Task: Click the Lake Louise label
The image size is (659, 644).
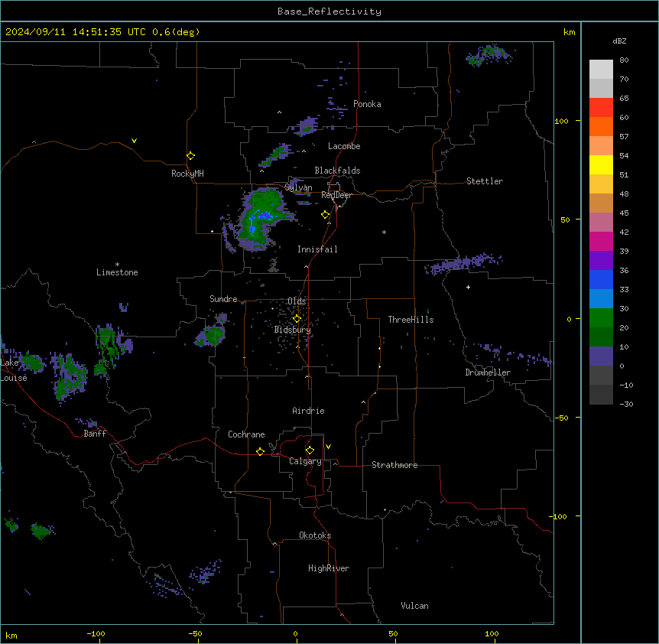Action: pos(14,370)
